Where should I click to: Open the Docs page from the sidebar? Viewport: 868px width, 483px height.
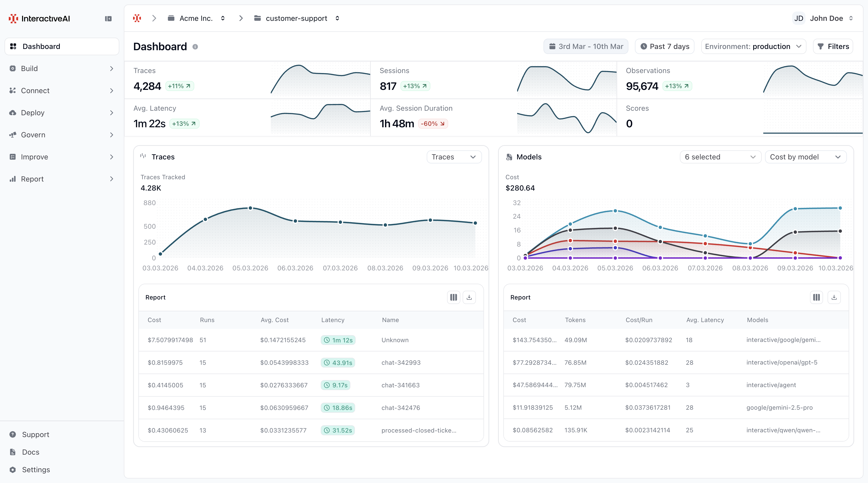(31, 452)
